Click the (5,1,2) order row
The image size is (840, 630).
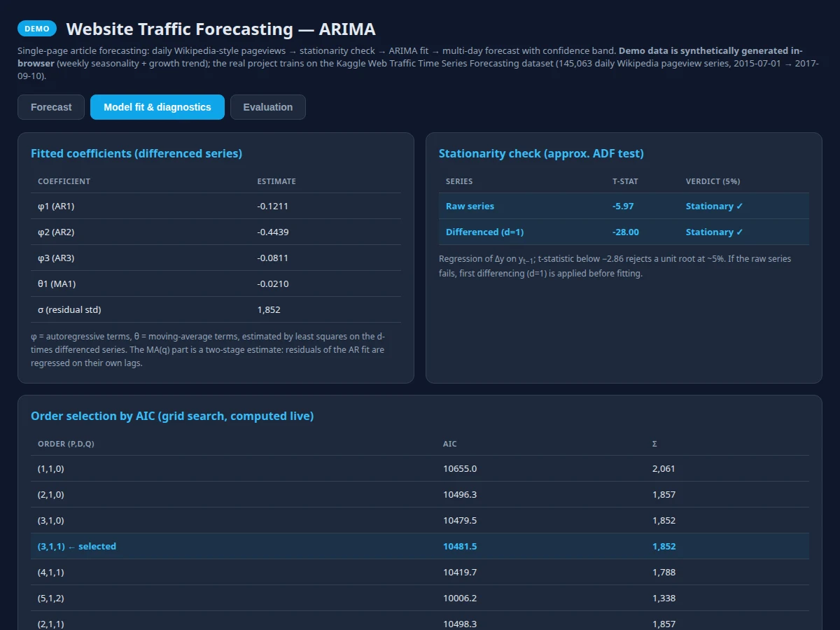(420, 598)
